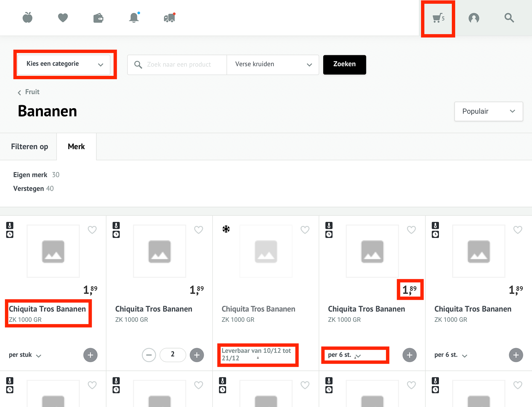Open product title on the quantity-2 card
532x407 pixels.
click(x=154, y=309)
